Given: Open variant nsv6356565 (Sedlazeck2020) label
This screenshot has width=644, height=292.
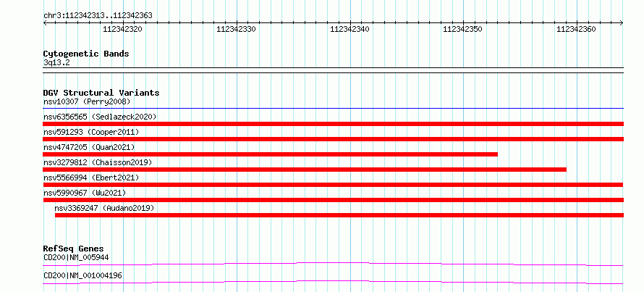Looking at the screenshot, I should [100, 117].
